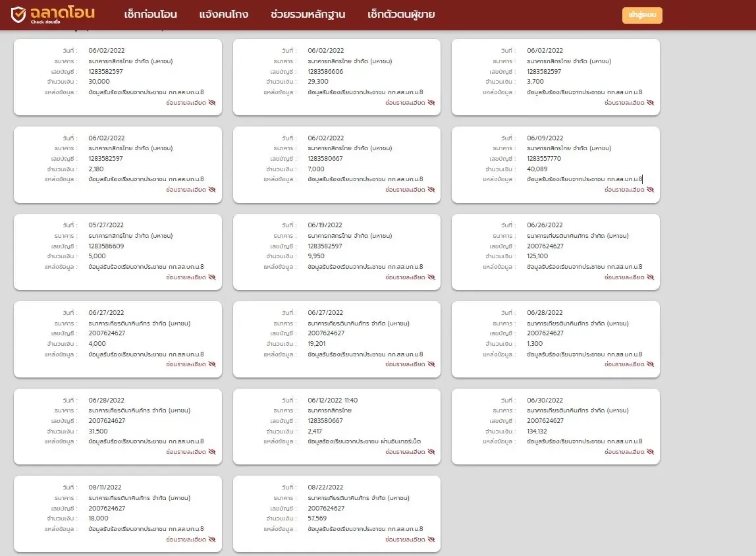Click the eye-slash icon on the 40,089 card

point(651,190)
